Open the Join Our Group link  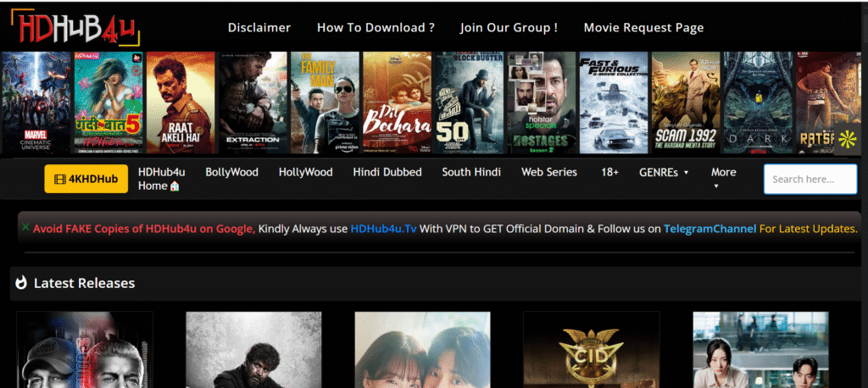click(509, 28)
